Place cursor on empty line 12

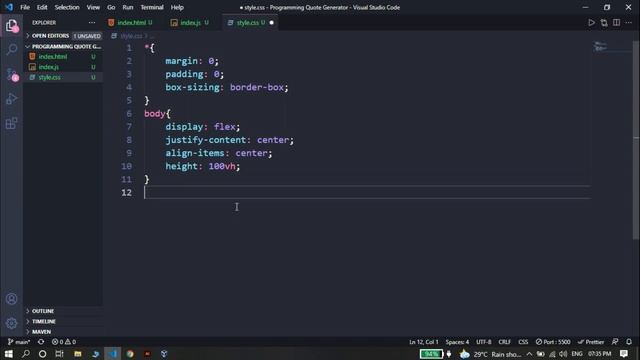[x=367, y=192]
